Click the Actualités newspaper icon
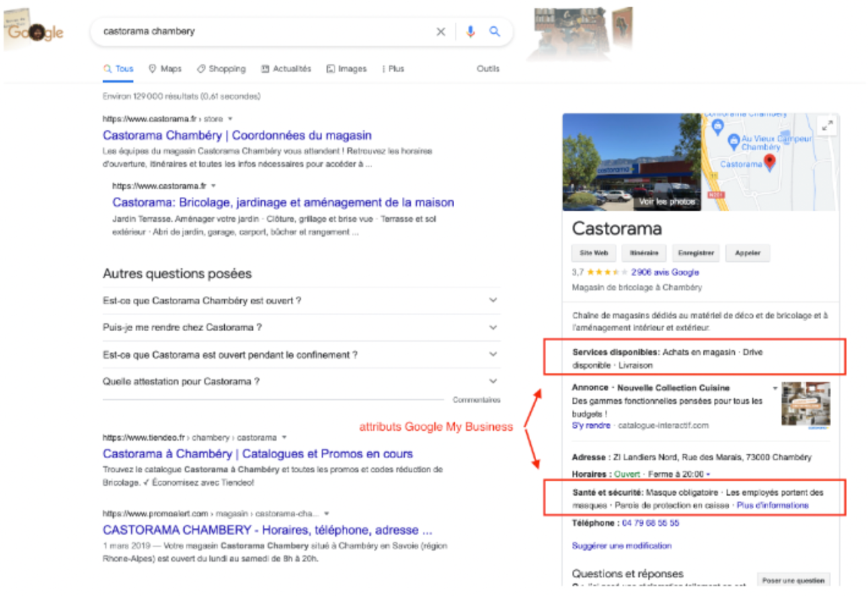Viewport: 868px width, 596px height. pyautogui.click(x=264, y=68)
